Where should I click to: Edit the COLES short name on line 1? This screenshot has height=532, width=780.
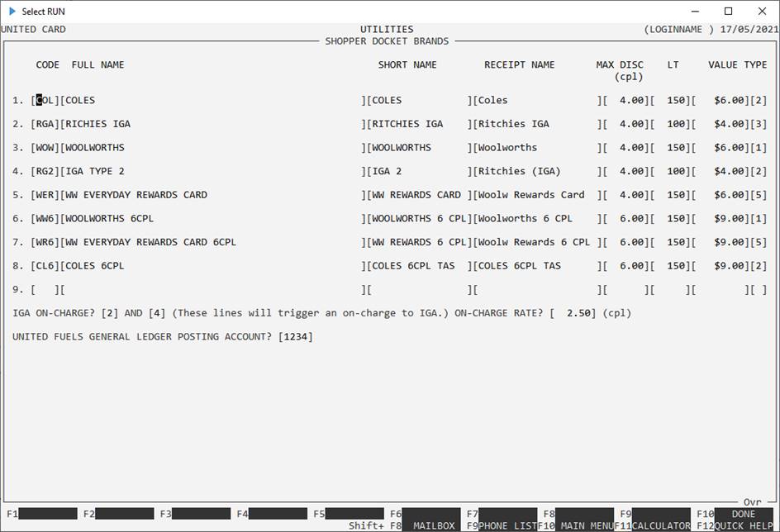tap(420, 100)
